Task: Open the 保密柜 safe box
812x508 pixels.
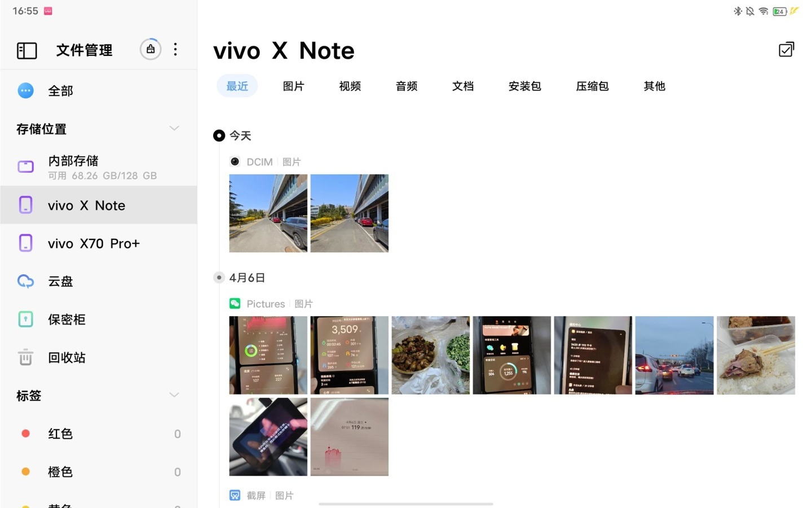Action: pos(99,319)
